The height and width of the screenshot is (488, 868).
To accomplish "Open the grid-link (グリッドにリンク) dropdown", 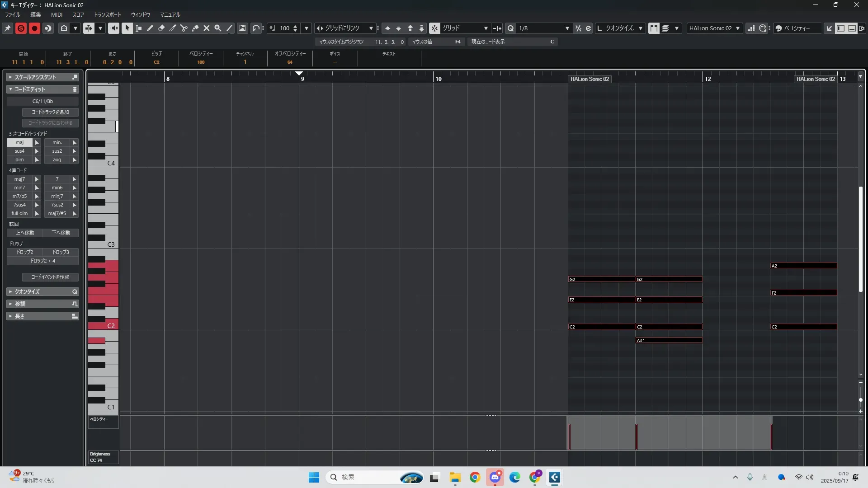I will pos(371,28).
